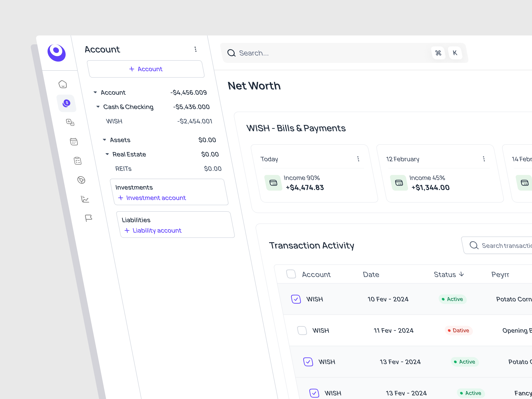This screenshot has height=399, width=532.
Task: Click the Date column header
Action: tap(371, 274)
